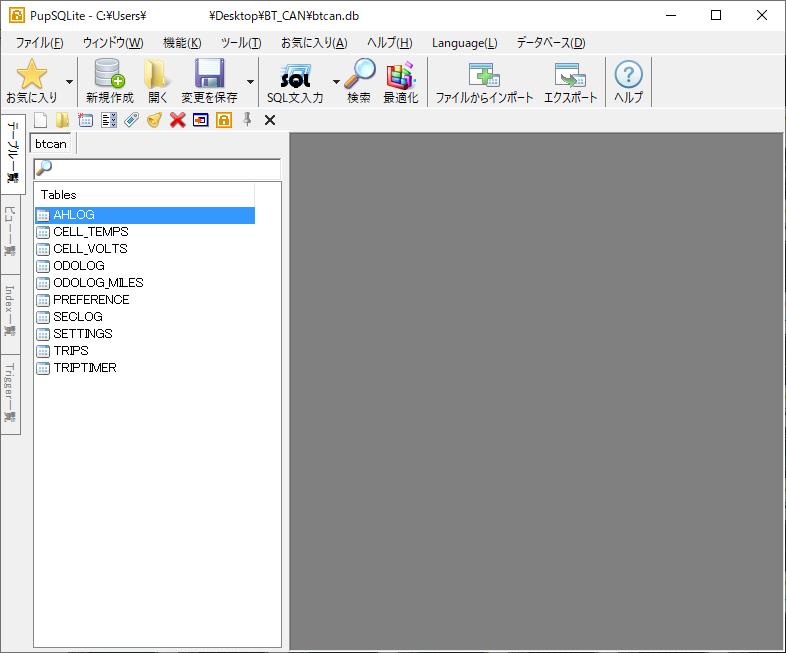Screen dimensions: 786x653
Task: Expand the dropdown arrow beside 変更を保存
Action: click(250, 82)
